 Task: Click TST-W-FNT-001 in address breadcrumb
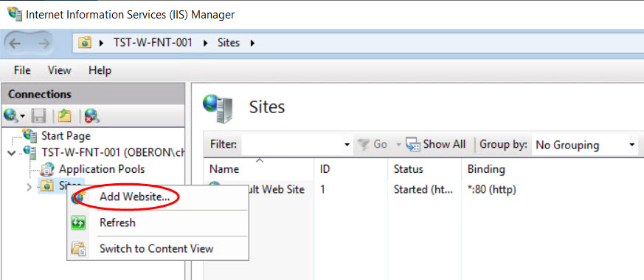pos(153,42)
